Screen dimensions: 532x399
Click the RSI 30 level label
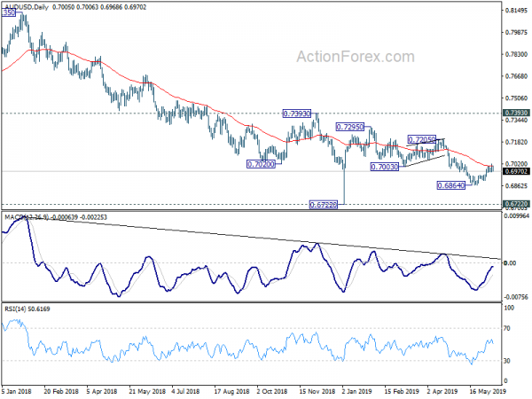pos(507,361)
